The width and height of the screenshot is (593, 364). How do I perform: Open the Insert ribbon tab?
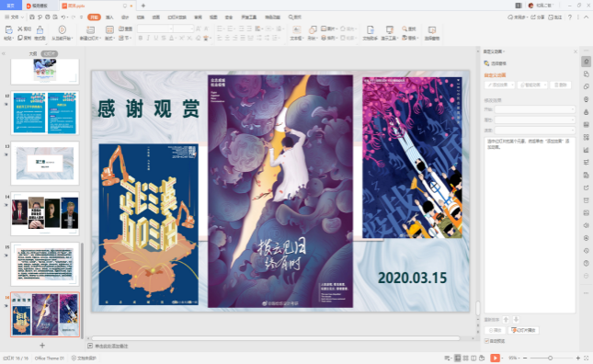109,17
